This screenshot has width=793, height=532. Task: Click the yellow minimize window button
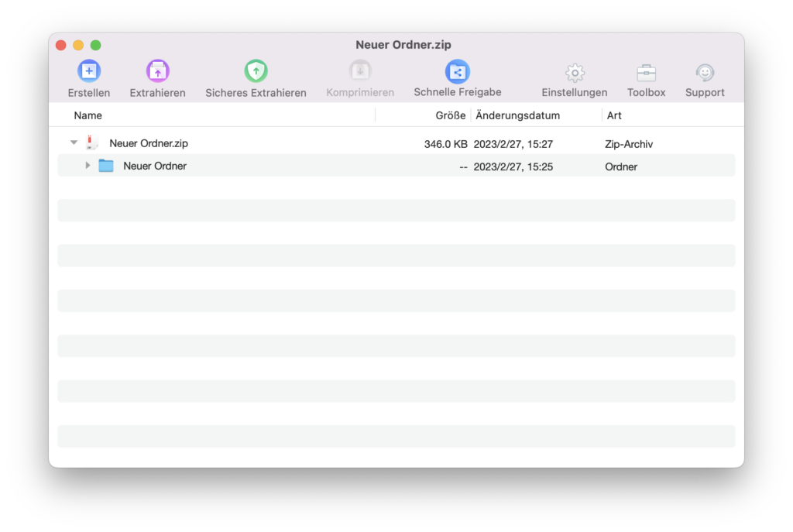[78, 46]
